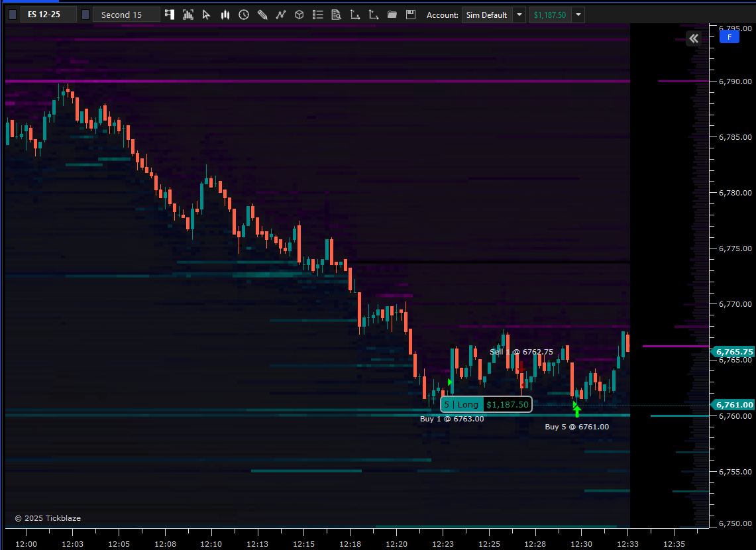The width and height of the screenshot is (756, 550).
Task: Click the open folder icon
Action: (x=392, y=15)
